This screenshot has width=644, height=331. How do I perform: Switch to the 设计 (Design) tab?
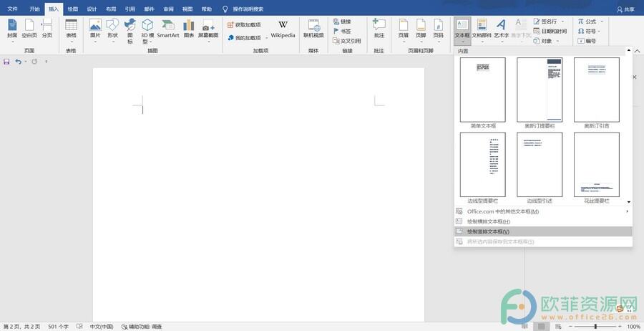click(92, 9)
